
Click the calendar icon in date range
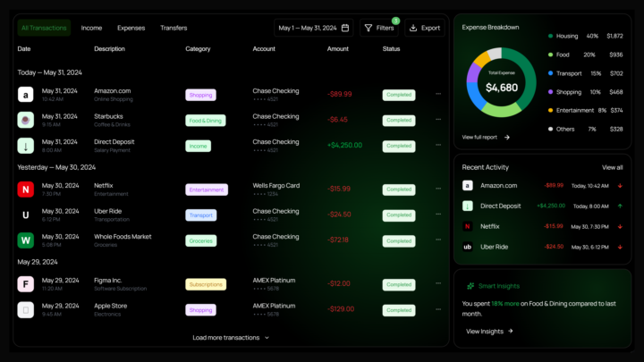345,28
